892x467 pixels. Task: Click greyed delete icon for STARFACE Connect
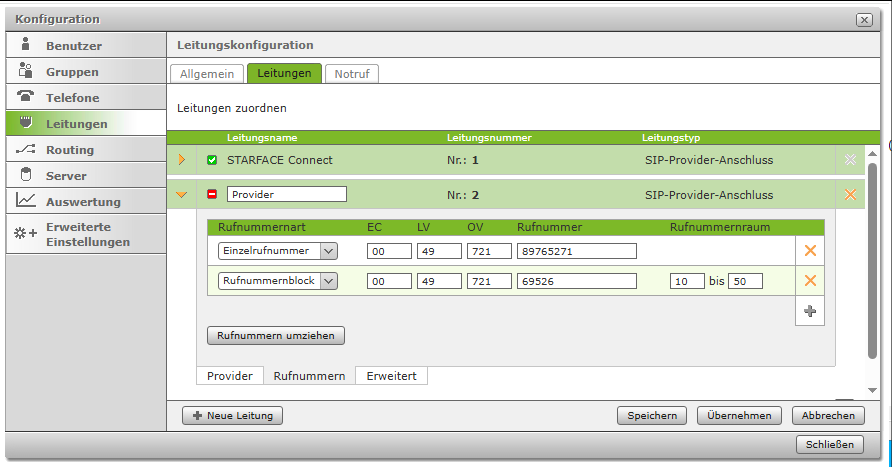[x=850, y=160]
